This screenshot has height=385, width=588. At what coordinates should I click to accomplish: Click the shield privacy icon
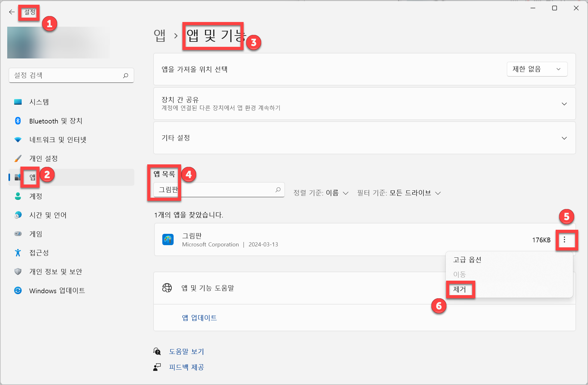(18, 272)
